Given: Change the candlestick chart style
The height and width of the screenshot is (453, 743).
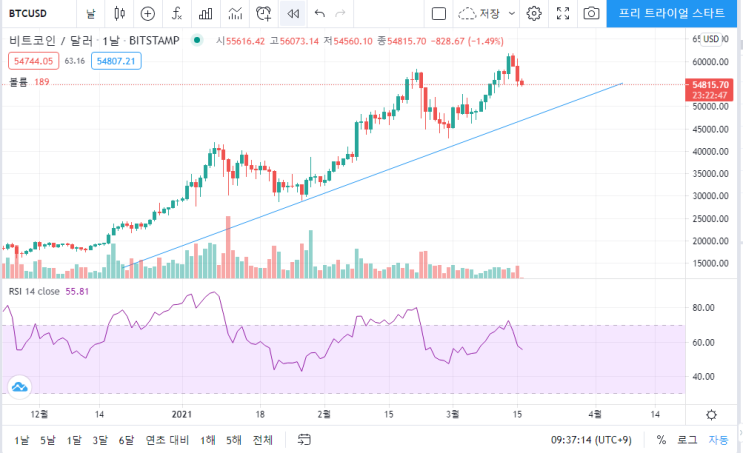Looking at the screenshot, I should coord(119,14).
